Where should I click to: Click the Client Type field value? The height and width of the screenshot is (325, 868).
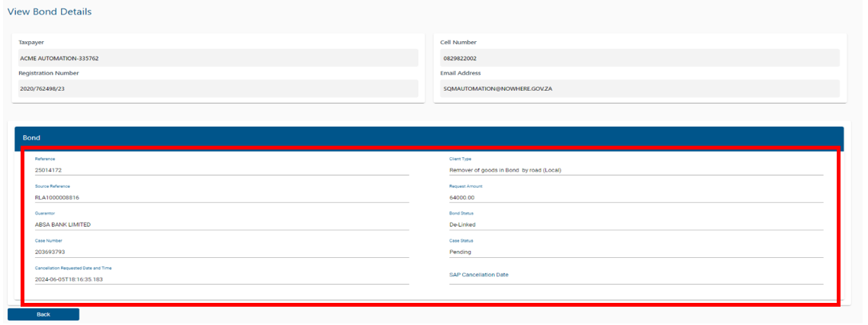[635, 170]
